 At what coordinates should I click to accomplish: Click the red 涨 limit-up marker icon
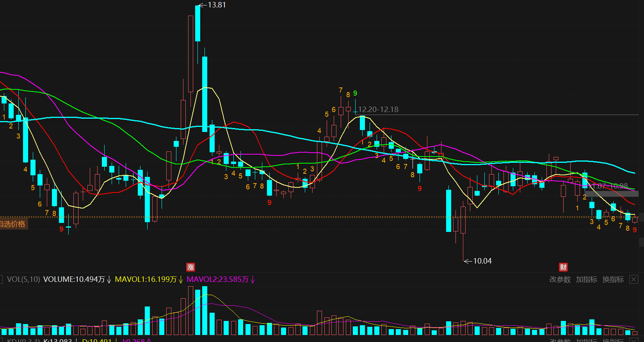[190, 267]
